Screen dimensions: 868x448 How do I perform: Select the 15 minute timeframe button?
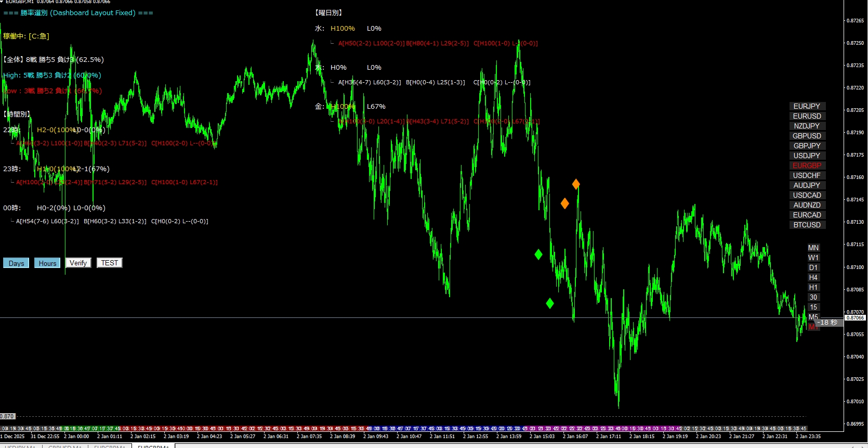[x=813, y=307]
